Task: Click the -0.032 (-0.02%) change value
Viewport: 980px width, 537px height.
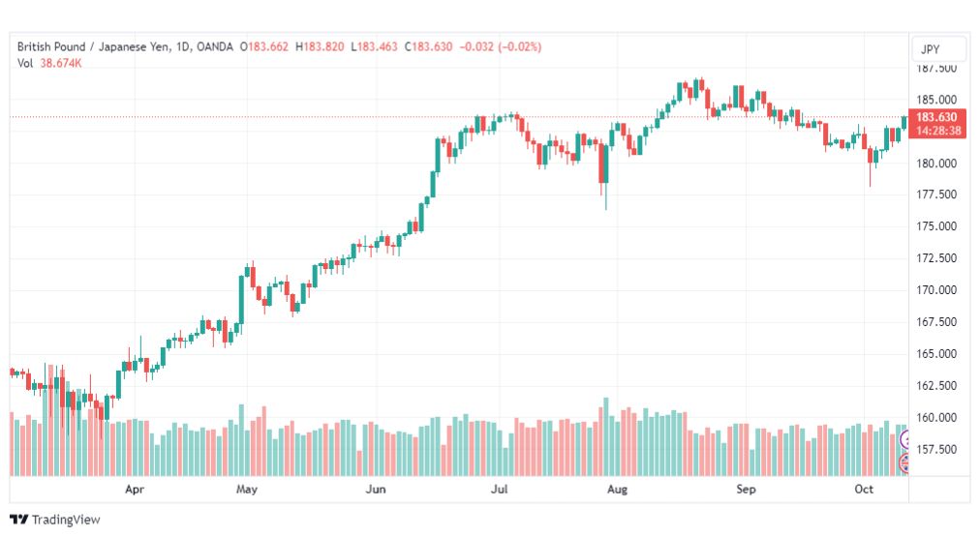Action: pos(501,46)
